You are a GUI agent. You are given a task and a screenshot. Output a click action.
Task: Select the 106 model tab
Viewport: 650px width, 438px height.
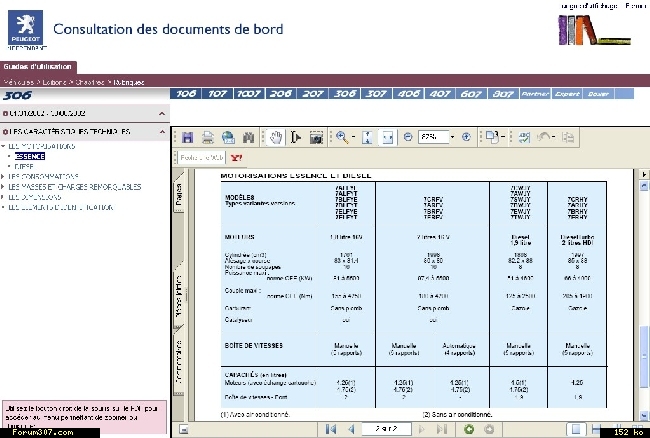pos(186,94)
